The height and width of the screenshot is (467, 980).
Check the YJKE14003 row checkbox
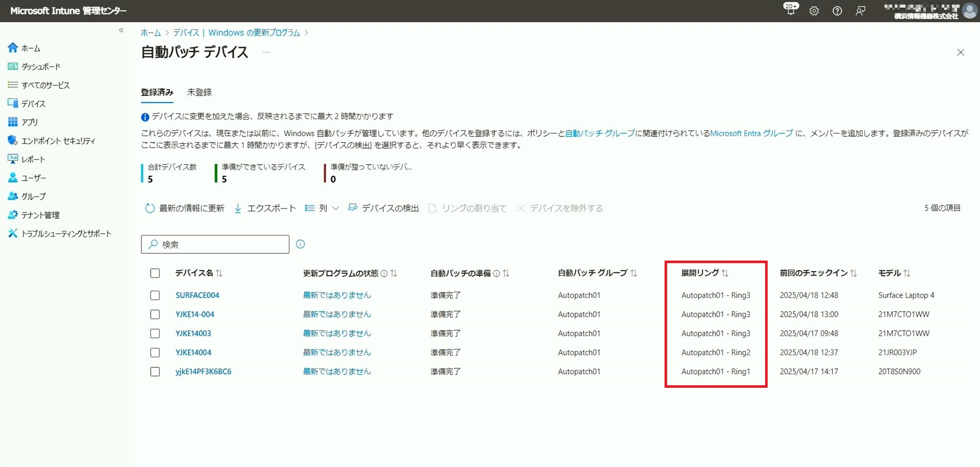155,334
